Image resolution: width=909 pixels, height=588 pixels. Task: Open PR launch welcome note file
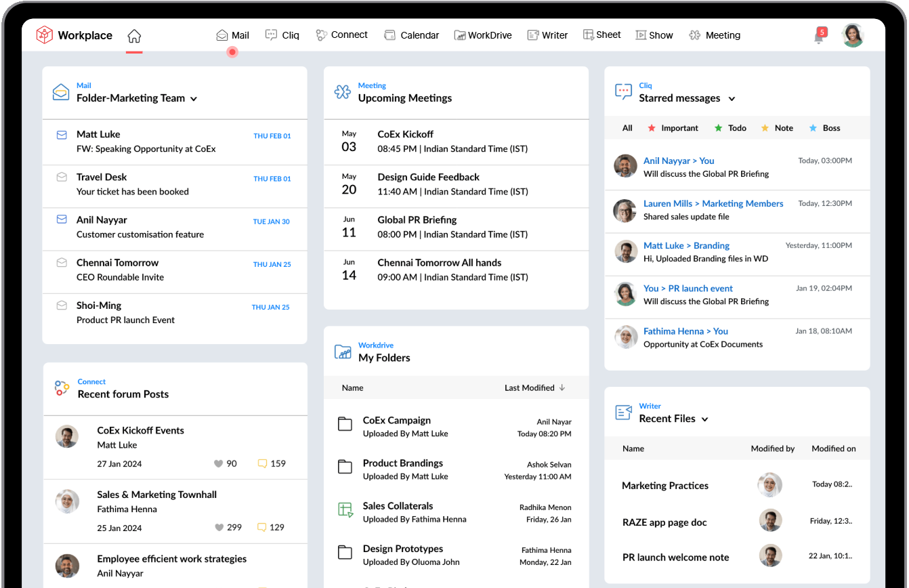tap(676, 558)
